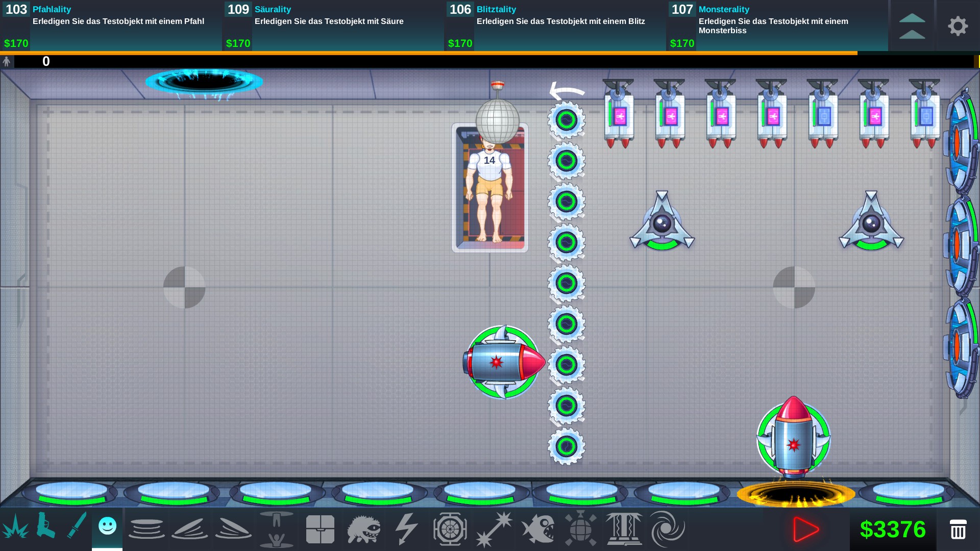Select the black hole spiral trap icon
Screen dimensions: 980x551
667,529
